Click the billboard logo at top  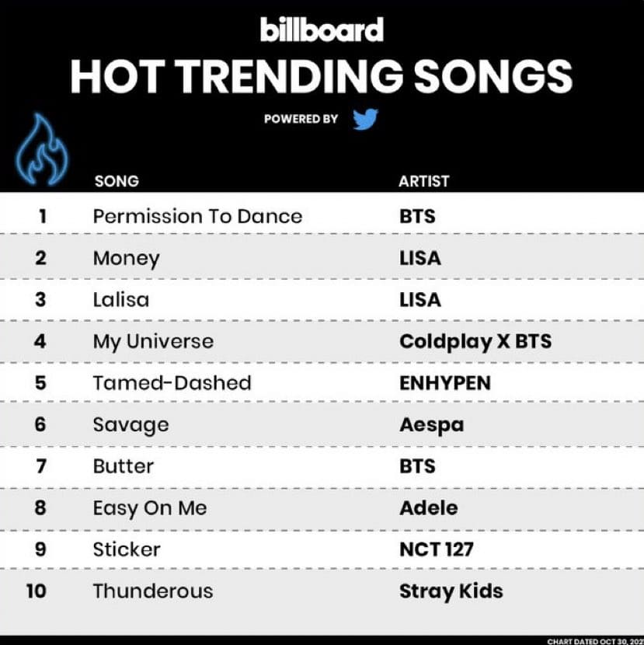click(322, 30)
